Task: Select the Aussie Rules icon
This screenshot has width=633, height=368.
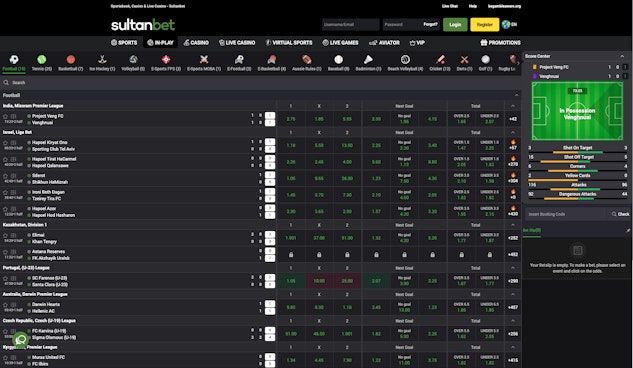Action: pos(306,60)
